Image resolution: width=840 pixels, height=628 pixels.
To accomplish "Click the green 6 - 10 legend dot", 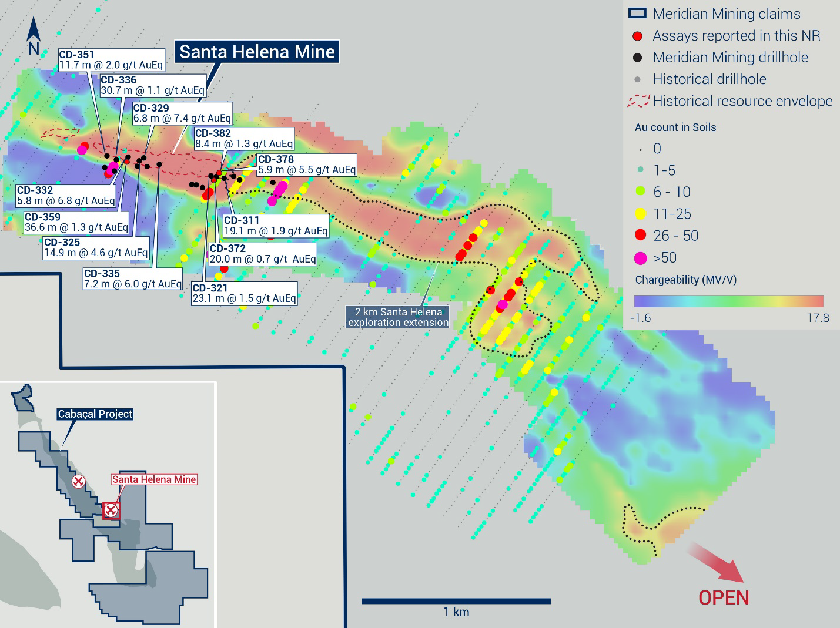I will coord(641,192).
